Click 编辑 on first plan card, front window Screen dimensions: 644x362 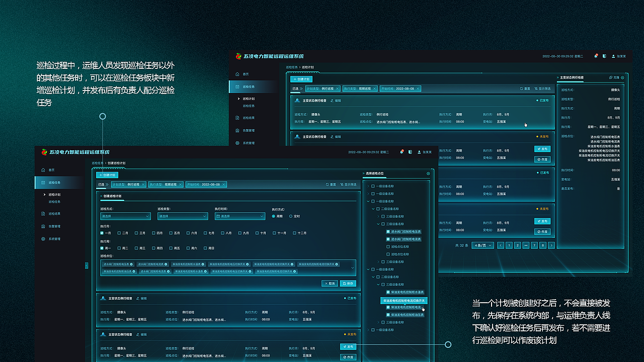141,298
